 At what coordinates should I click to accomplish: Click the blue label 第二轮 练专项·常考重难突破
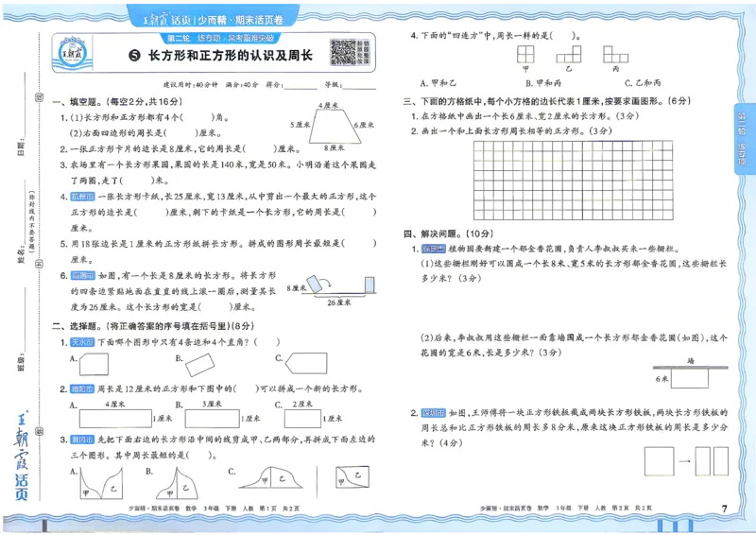(220, 38)
